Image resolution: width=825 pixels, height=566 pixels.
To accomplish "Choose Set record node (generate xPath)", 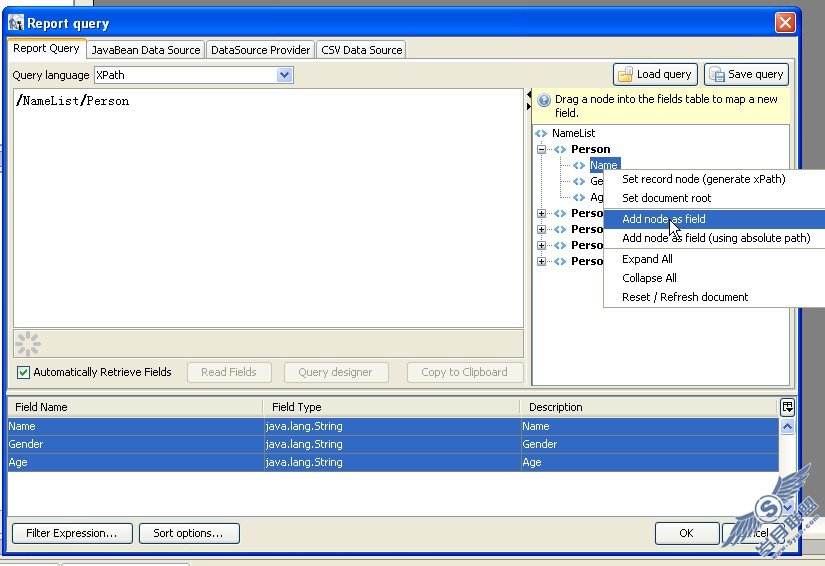I will 714,179.
